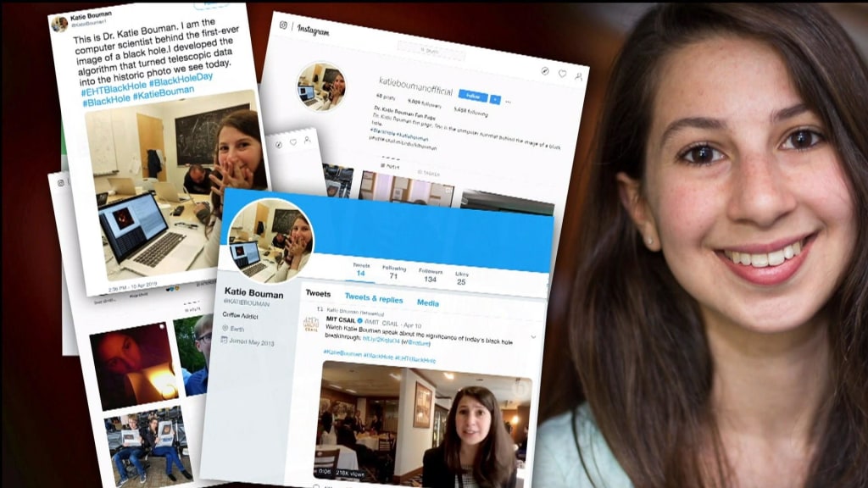Click MIT CSAIL account name in tweet

[341, 319]
